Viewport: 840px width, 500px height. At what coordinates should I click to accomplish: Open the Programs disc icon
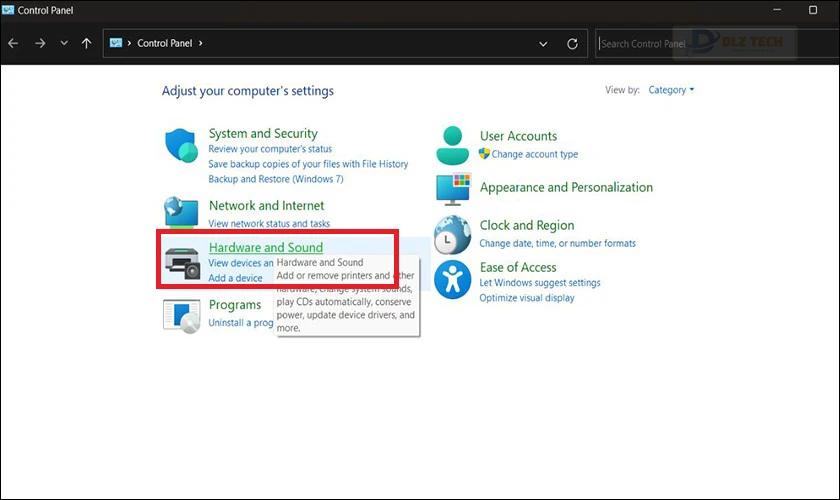[x=182, y=316]
